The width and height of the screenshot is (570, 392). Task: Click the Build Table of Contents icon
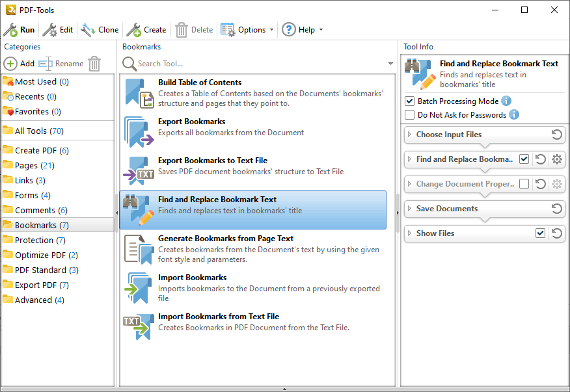pyautogui.click(x=139, y=94)
